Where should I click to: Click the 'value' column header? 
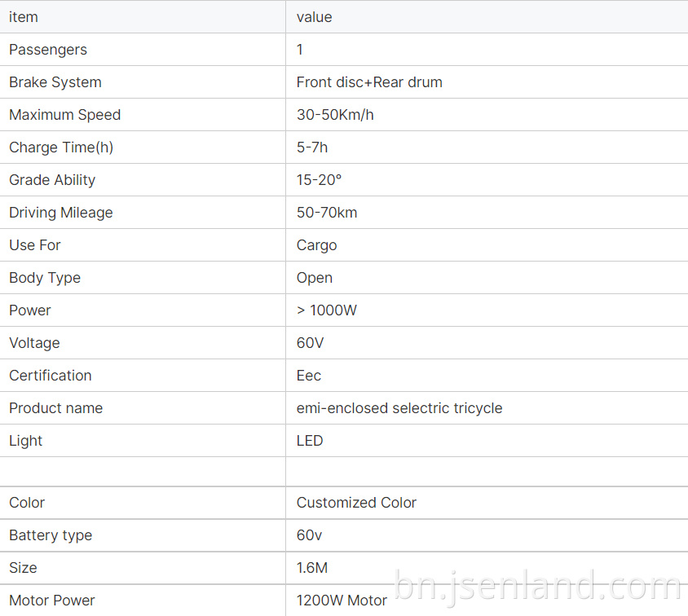point(314,17)
